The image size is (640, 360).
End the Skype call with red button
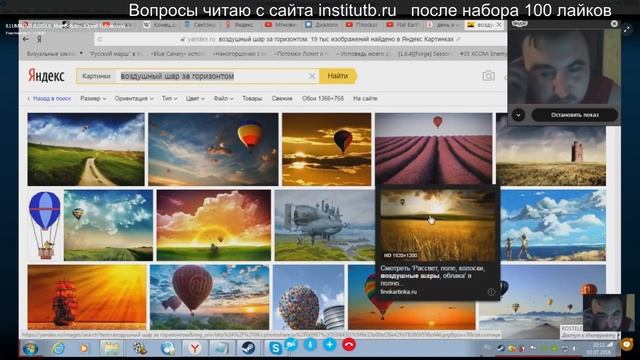349,344
